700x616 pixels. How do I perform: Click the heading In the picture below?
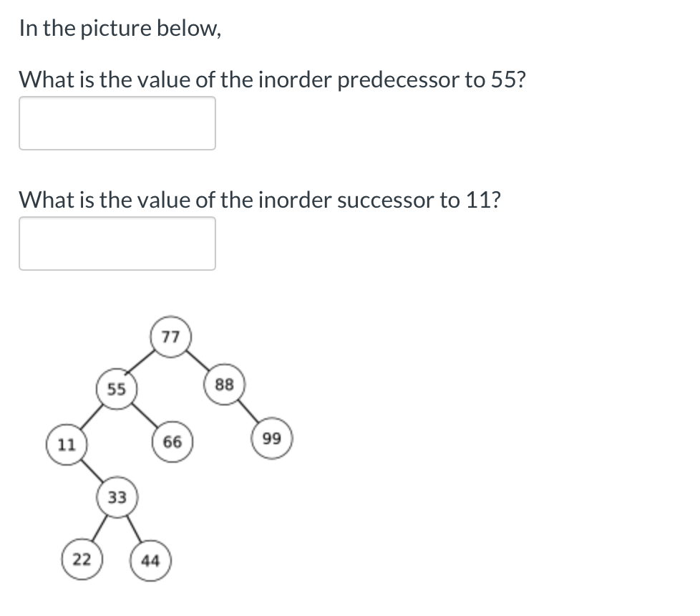pyautogui.click(x=120, y=28)
